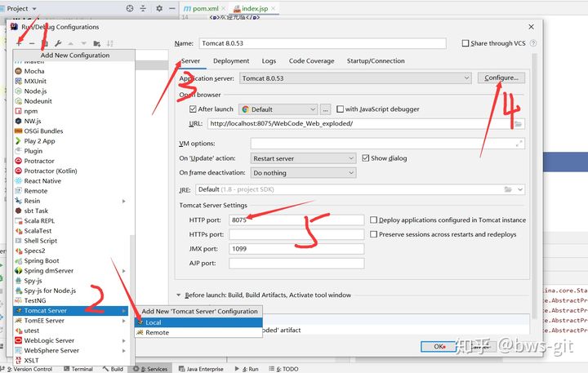
Task: Click the Name input field
Action: point(323,43)
